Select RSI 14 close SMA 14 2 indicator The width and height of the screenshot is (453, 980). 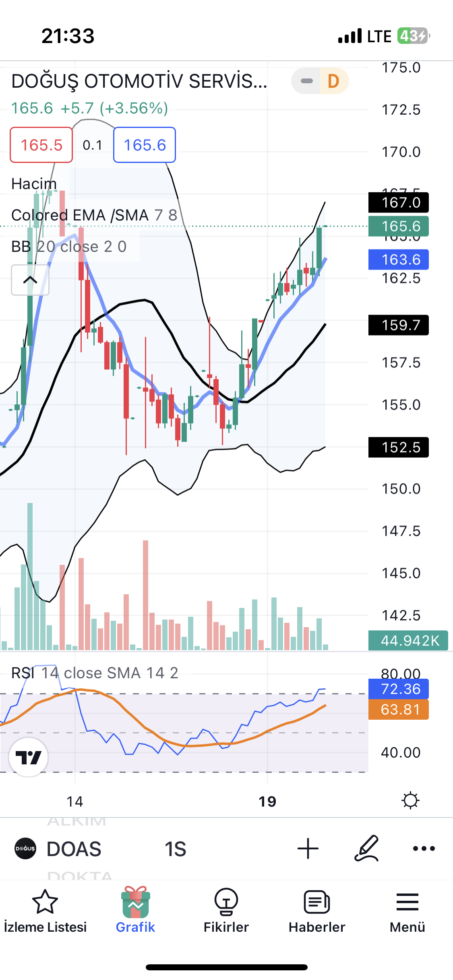pyautogui.click(x=95, y=673)
